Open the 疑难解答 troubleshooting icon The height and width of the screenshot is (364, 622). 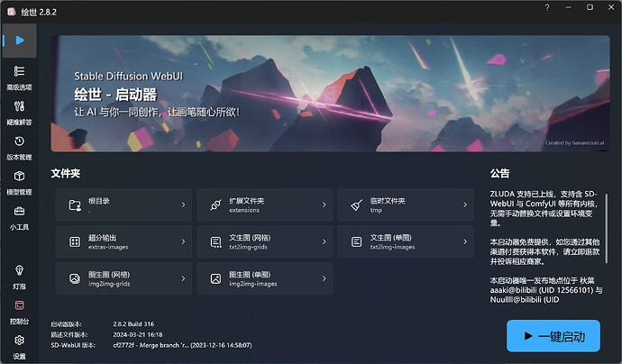pos(19,106)
